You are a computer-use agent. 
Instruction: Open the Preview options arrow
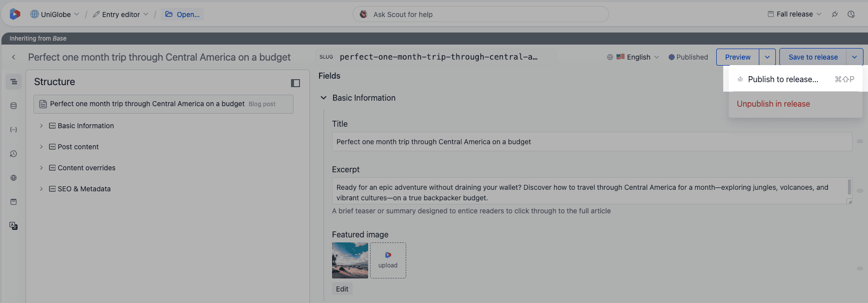tap(767, 57)
